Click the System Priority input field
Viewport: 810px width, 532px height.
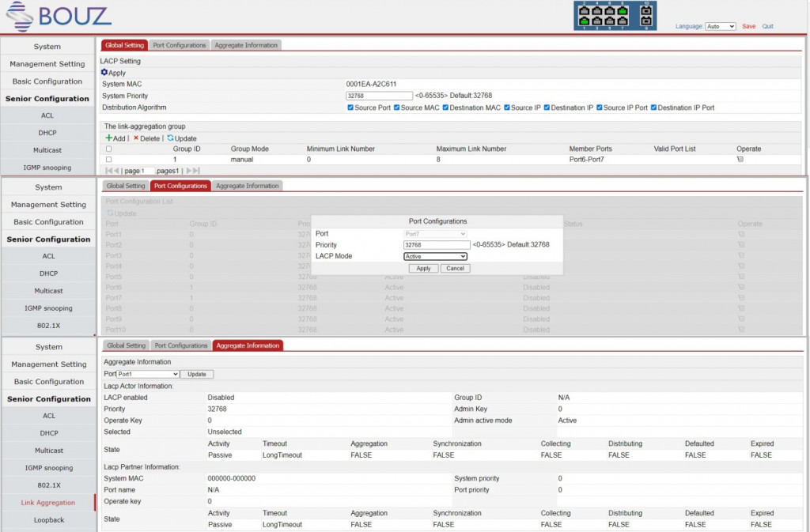tap(379, 96)
